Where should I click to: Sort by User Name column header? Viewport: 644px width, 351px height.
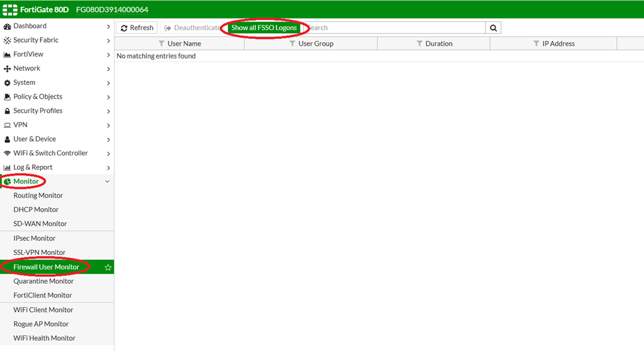pyautogui.click(x=184, y=43)
